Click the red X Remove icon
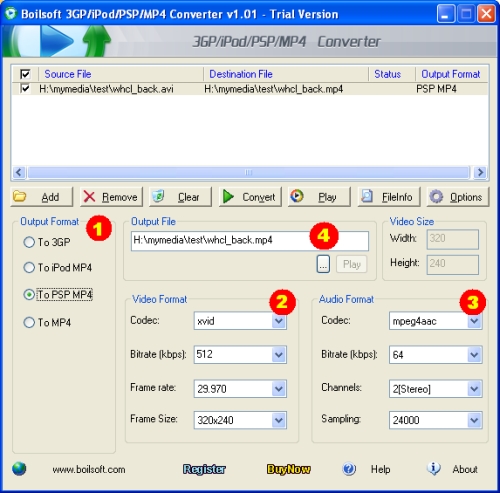This screenshot has width=500, height=493. coord(89,197)
